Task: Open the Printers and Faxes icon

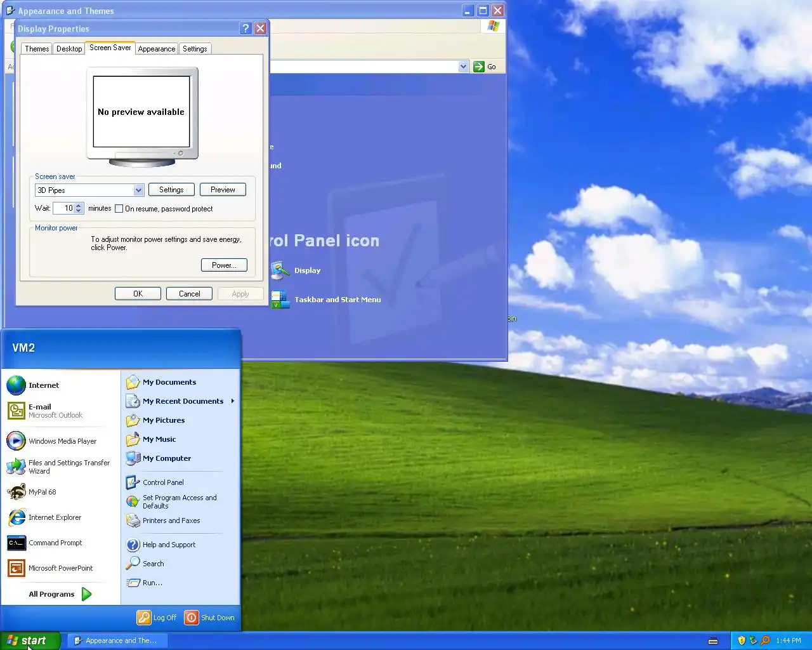Action: tap(133, 521)
